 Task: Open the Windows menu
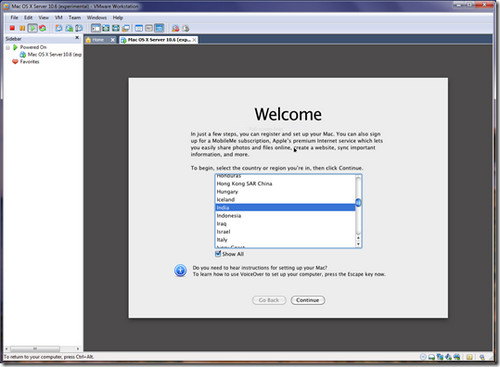pyautogui.click(x=97, y=17)
